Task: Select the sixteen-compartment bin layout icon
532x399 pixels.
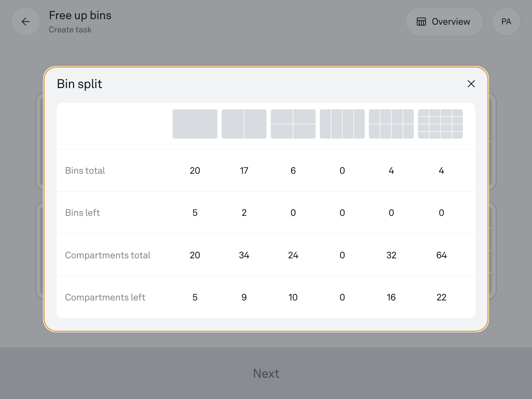Action: [440, 124]
